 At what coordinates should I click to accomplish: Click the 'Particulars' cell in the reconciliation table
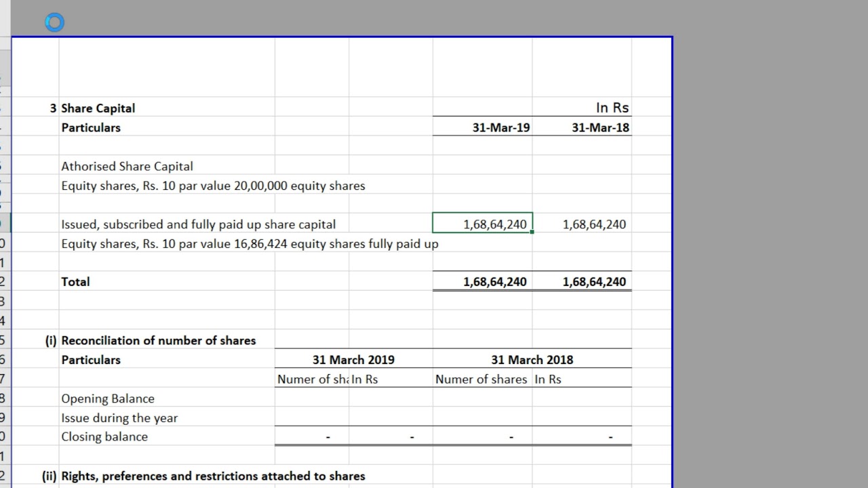(91, 360)
